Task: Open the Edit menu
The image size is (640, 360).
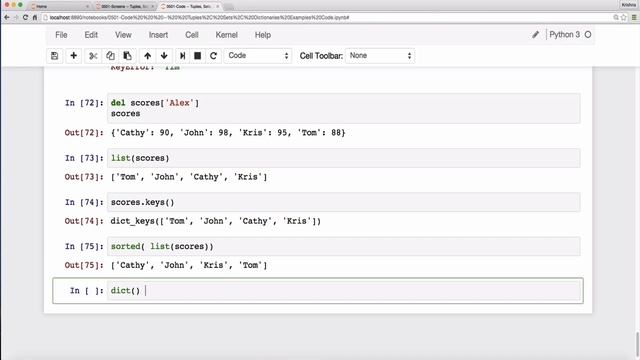Action: 91,35
